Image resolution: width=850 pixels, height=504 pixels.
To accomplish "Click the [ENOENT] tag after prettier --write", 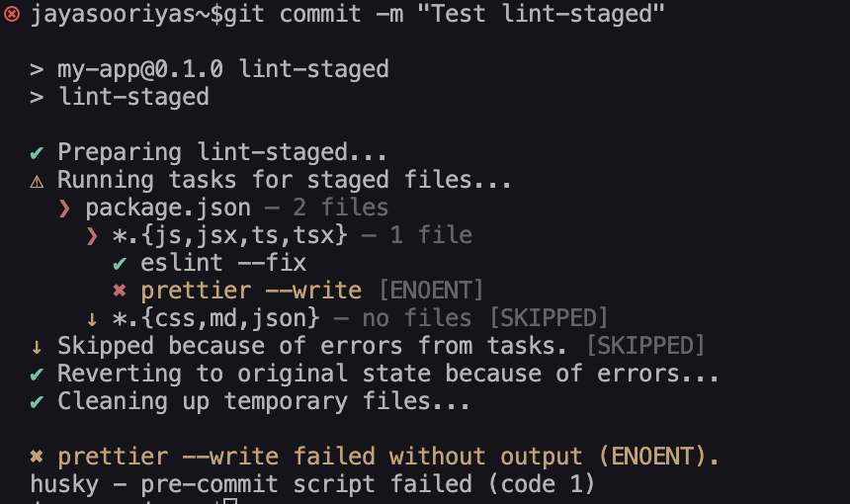I will coord(431,291).
